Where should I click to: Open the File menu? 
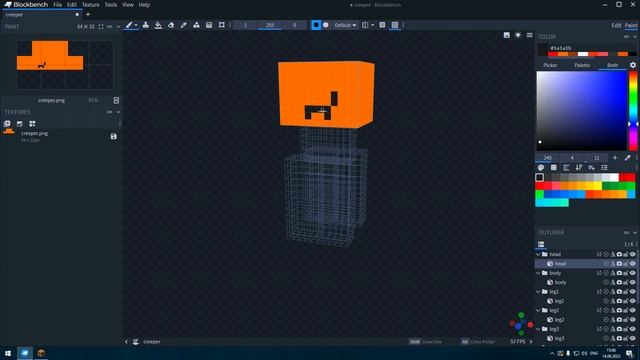58,5
